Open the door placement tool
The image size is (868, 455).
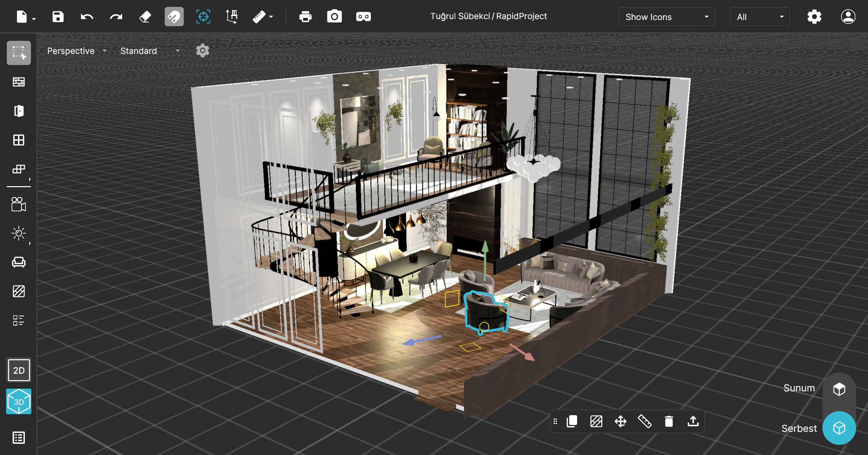coord(19,111)
